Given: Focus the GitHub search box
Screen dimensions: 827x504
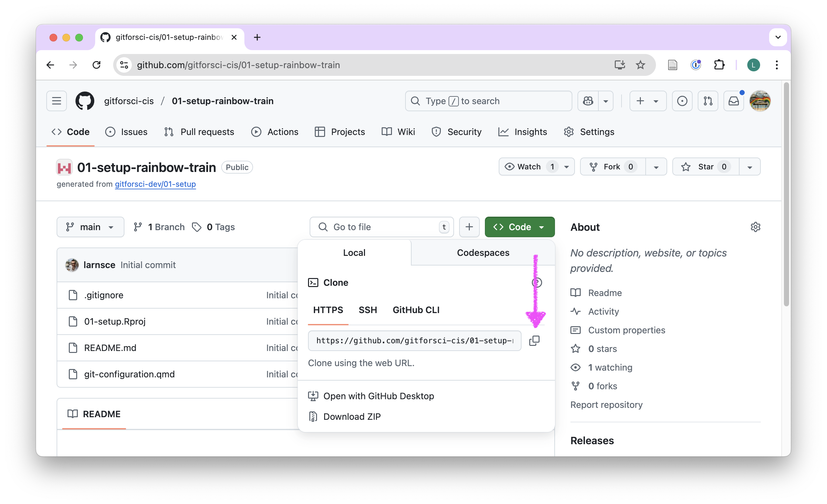Looking at the screenshot, I should click(x=488, y=101).
